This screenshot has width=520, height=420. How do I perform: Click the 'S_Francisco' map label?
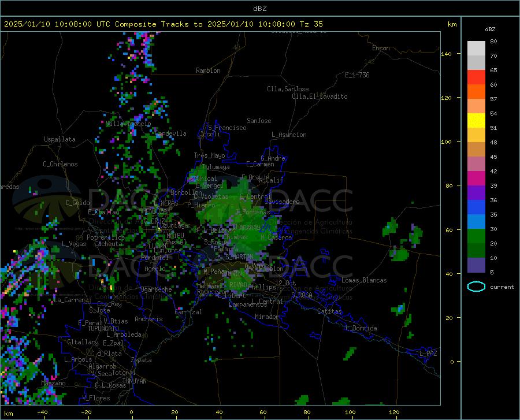tap(227, 128)
